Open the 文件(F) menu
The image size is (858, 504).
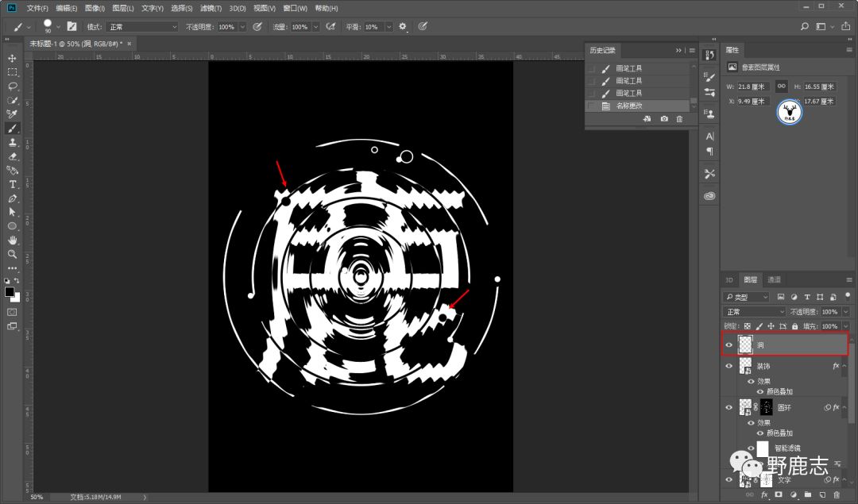pyautogui.click(x=37, y=8)
